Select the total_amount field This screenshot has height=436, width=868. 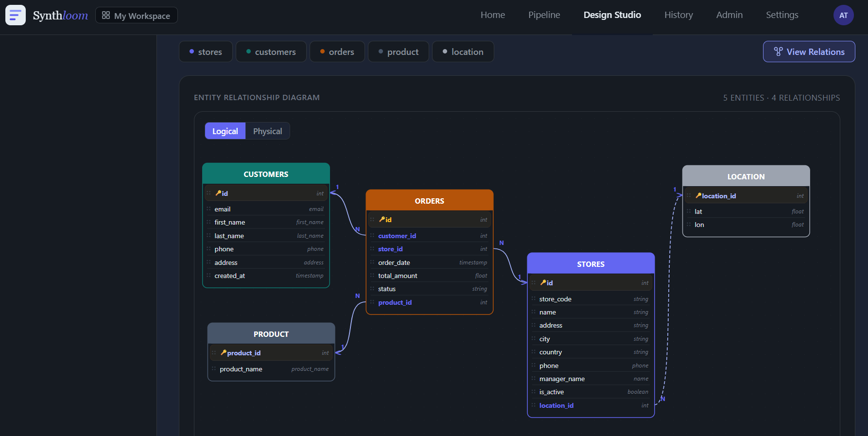(x=430, y=276)
